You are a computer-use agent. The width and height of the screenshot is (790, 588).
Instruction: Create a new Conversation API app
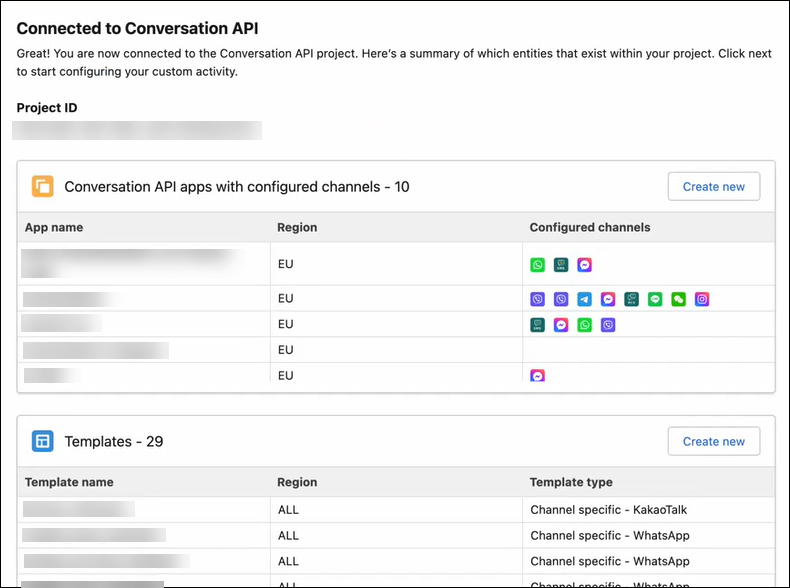(713, 186)
